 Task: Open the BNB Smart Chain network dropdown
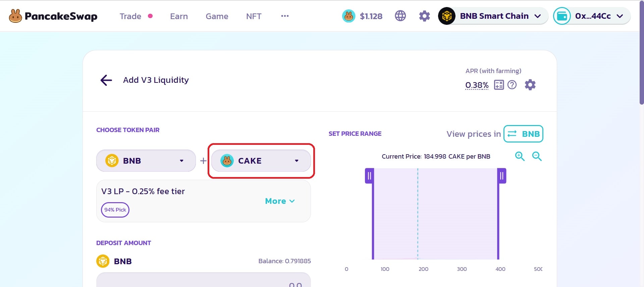click(x=493, y=16)
